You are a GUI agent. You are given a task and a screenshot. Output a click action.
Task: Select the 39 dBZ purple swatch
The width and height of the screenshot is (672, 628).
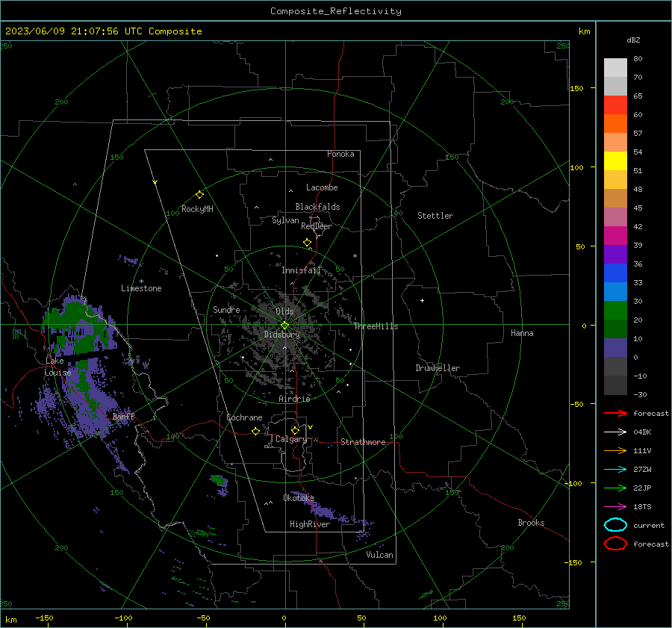click(615, 254)
